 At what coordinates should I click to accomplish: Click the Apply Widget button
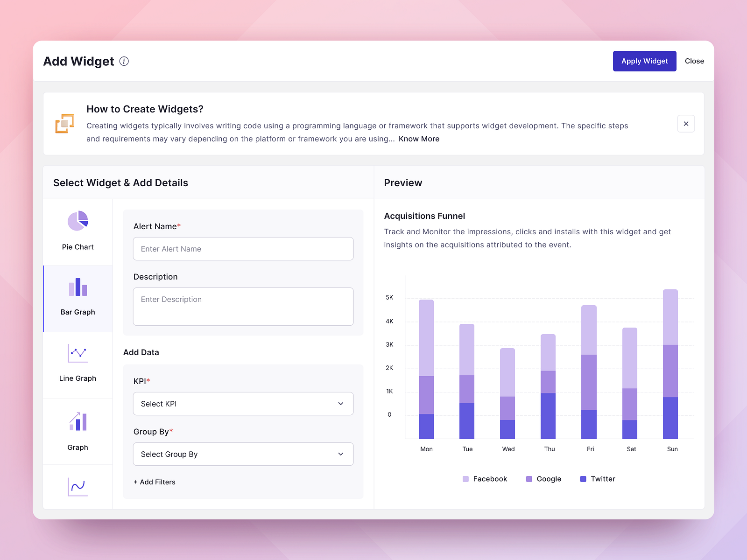[644, 61]
